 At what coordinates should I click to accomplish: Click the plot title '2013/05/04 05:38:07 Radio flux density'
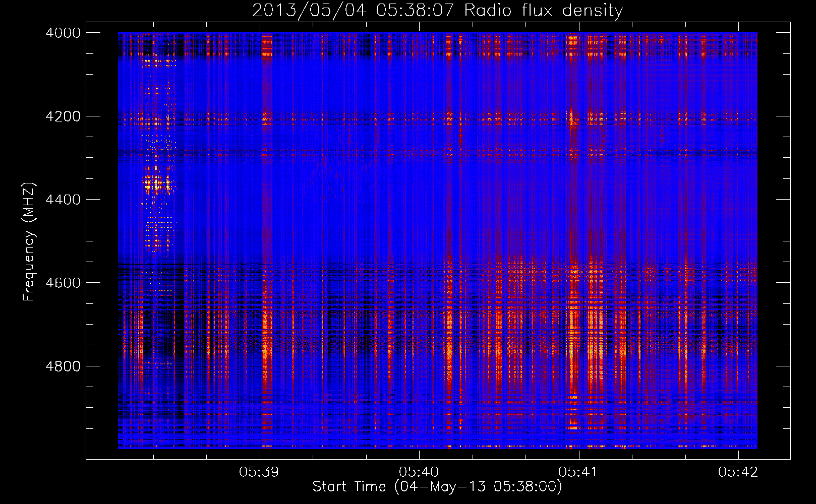pos(437,10)
